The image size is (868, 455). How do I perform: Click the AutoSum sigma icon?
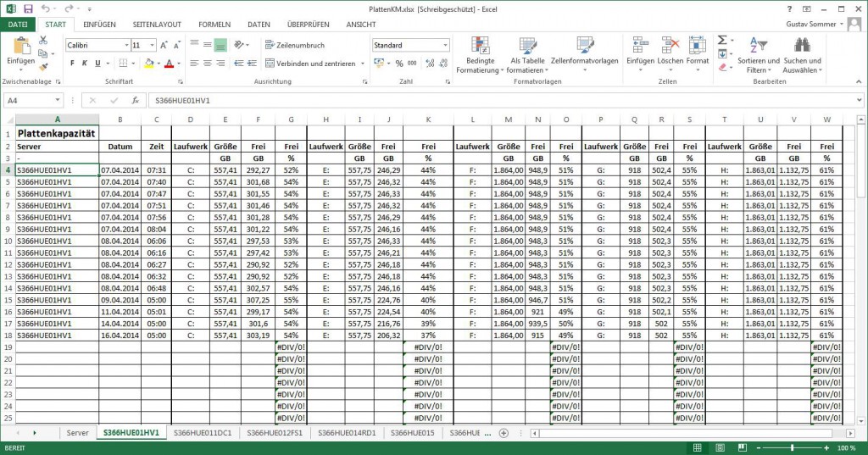point(722,40)
